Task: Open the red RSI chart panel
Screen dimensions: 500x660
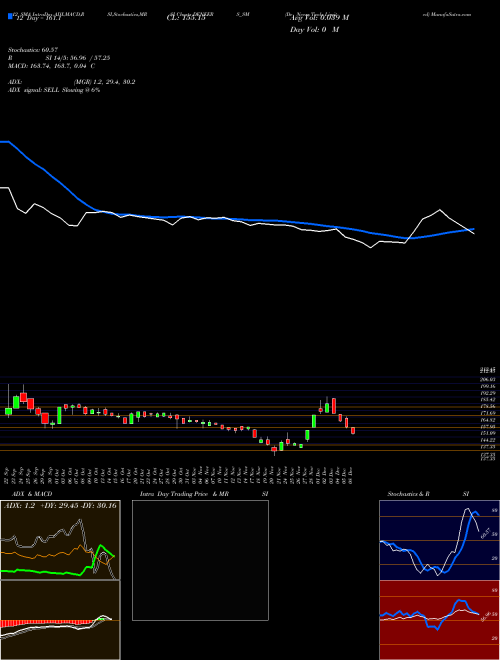Action: tap(439, 620)
